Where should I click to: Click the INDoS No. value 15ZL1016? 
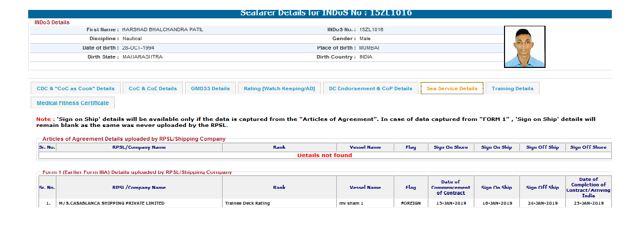pos(371,30)
